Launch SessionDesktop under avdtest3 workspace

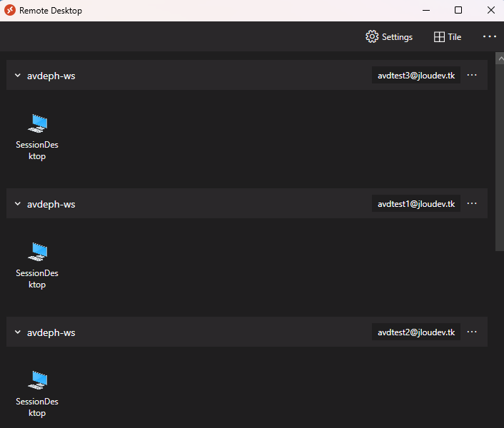[37, 137]
